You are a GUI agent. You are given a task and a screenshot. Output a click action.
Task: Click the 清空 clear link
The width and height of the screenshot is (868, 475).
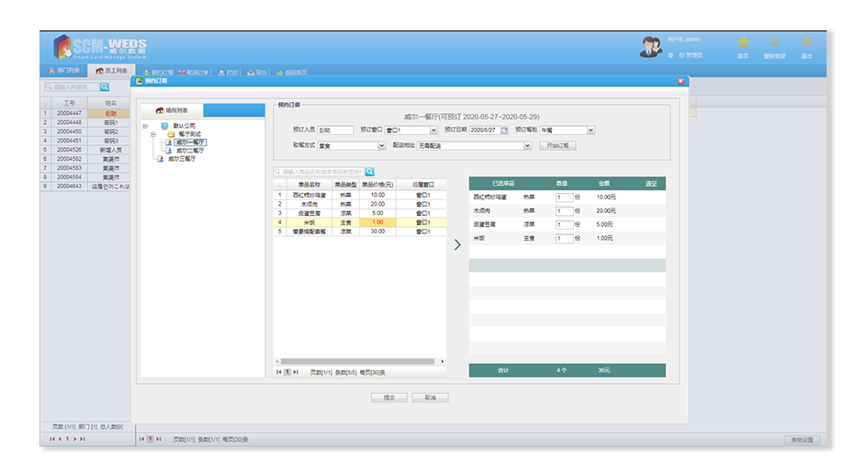[x=650, y=184]
